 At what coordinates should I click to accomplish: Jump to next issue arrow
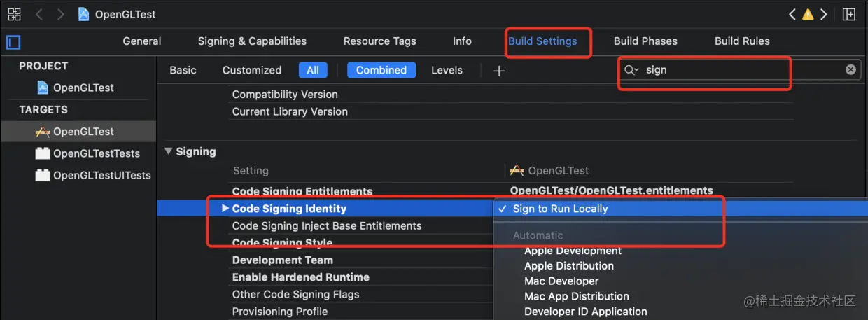[824, 14]
